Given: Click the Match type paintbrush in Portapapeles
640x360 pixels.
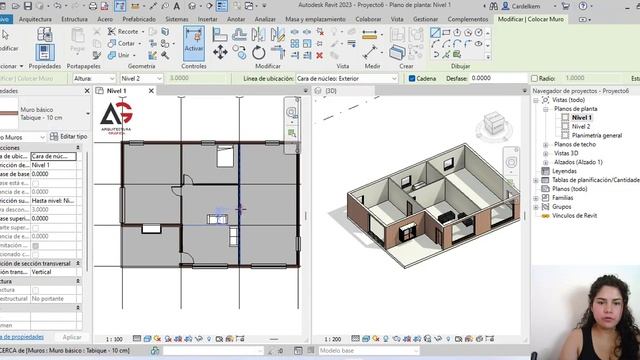Looking at the screenshot, I should [x=96, y=55].
